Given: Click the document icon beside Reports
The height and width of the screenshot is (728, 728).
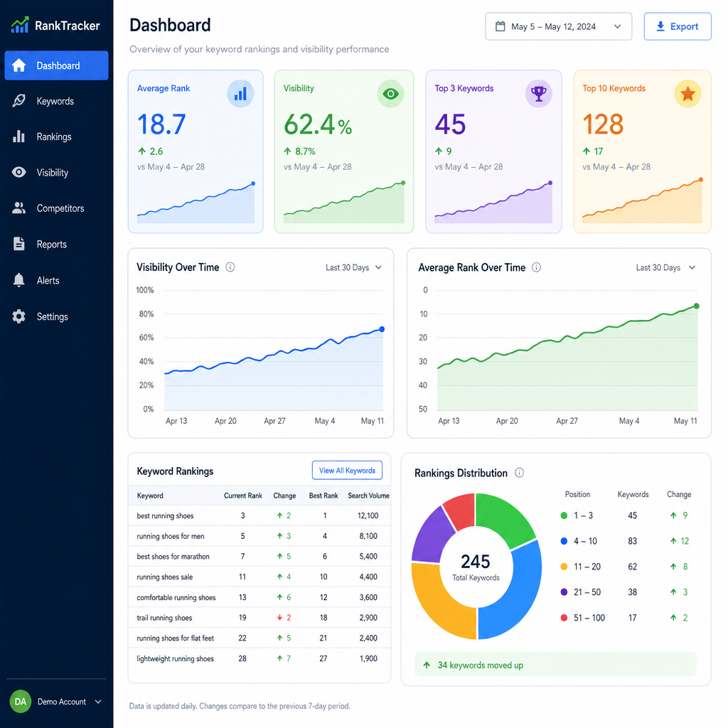Looking at the screenshot, I should [x=19, y=244].
